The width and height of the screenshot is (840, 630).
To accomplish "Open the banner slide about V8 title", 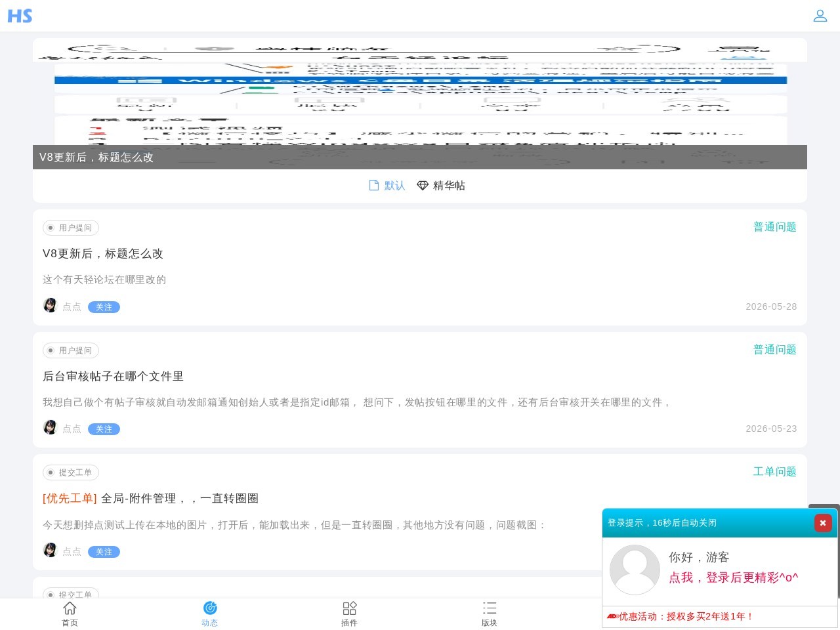I will tap(420, 104).
